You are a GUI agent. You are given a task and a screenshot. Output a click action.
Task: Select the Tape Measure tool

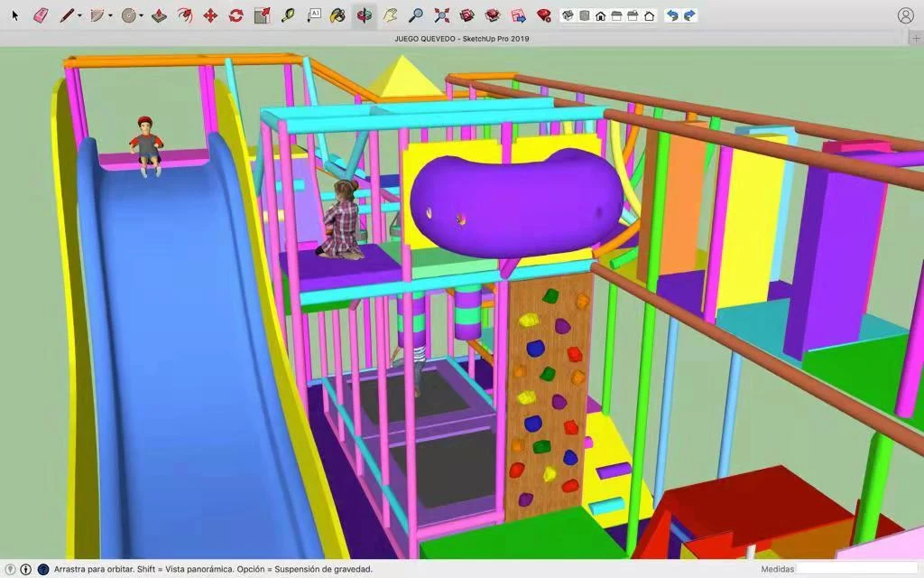coord(288,15)
